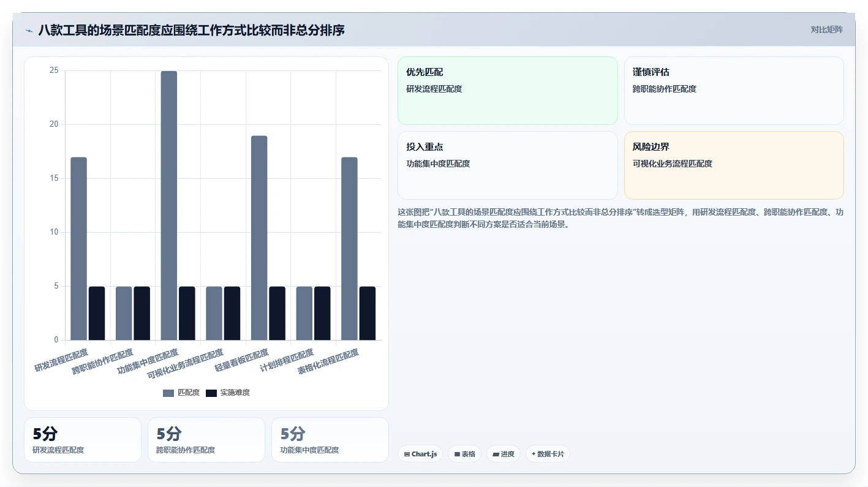This screenshot has height=487, width=868.
Task: Click the description paragraph starting 这张图把
Action: (x=621, y=218)
